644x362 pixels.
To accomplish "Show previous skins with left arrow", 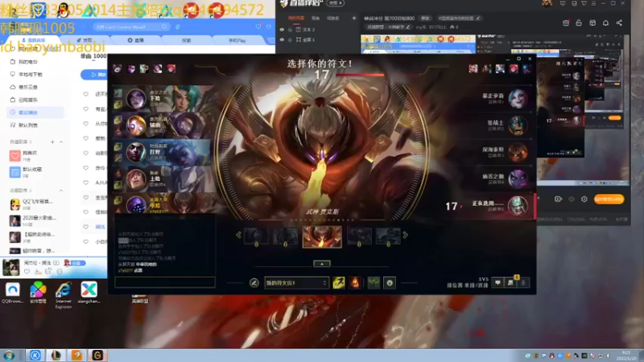I will (238, 235).
